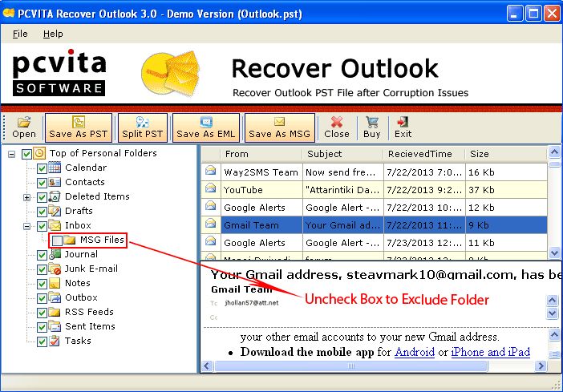Select the Sent Items folder icon

(x=55, y=326)
